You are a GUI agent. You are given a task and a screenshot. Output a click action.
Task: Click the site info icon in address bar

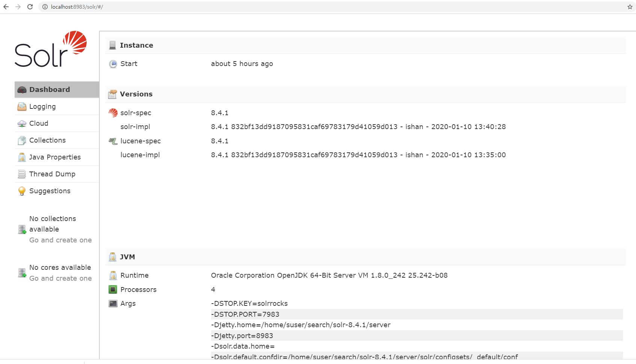pyautogui.click(x=45, y=7)
